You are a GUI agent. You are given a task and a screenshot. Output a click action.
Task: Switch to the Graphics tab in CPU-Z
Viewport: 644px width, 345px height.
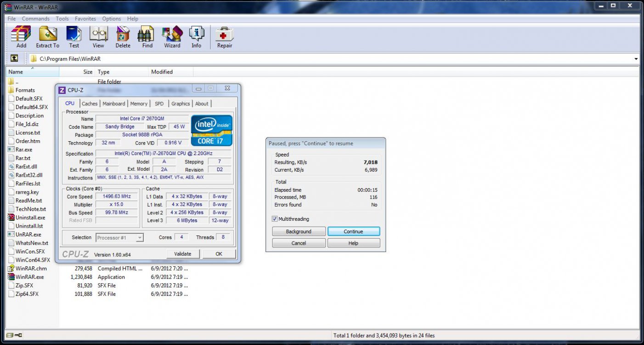[x=181, y=104]
